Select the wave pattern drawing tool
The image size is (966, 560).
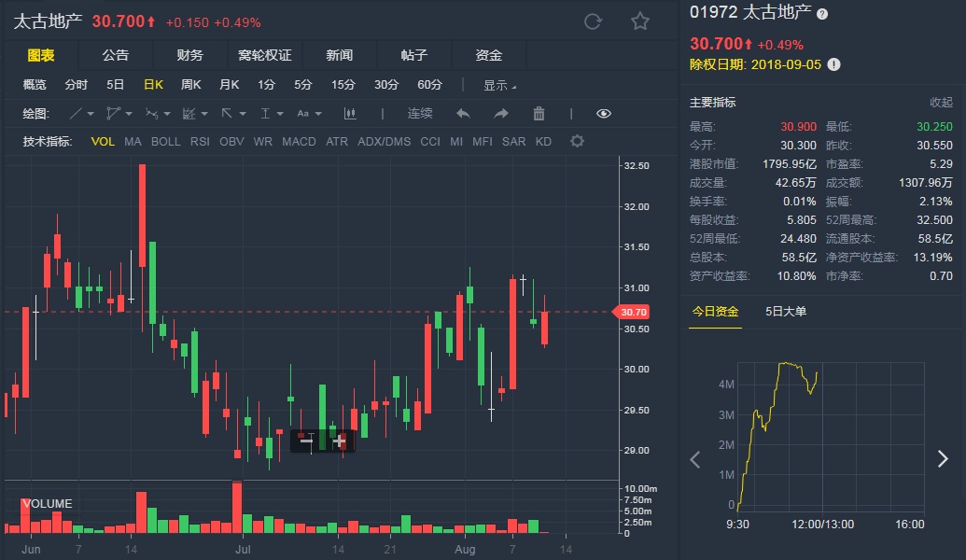(x=151, y=113)
